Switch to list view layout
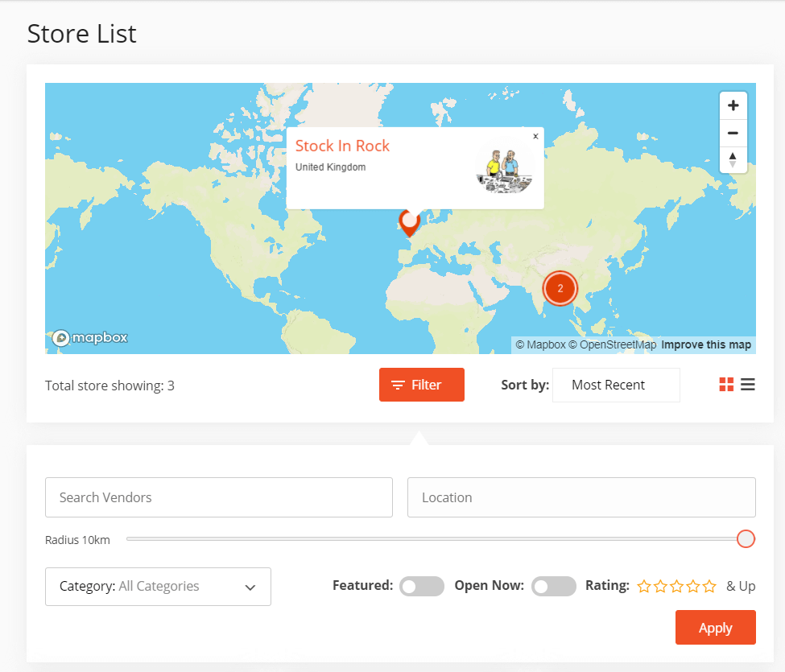The width and height of the screenshot is (785, 672). pos(748,385)
